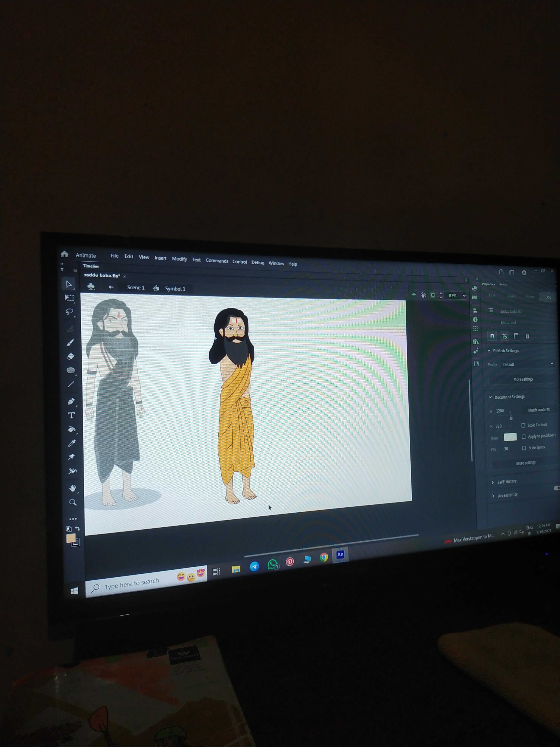This screenshot has width=560, height=747.
Task: Click the Test Movie play button
Action: point(524,272)
